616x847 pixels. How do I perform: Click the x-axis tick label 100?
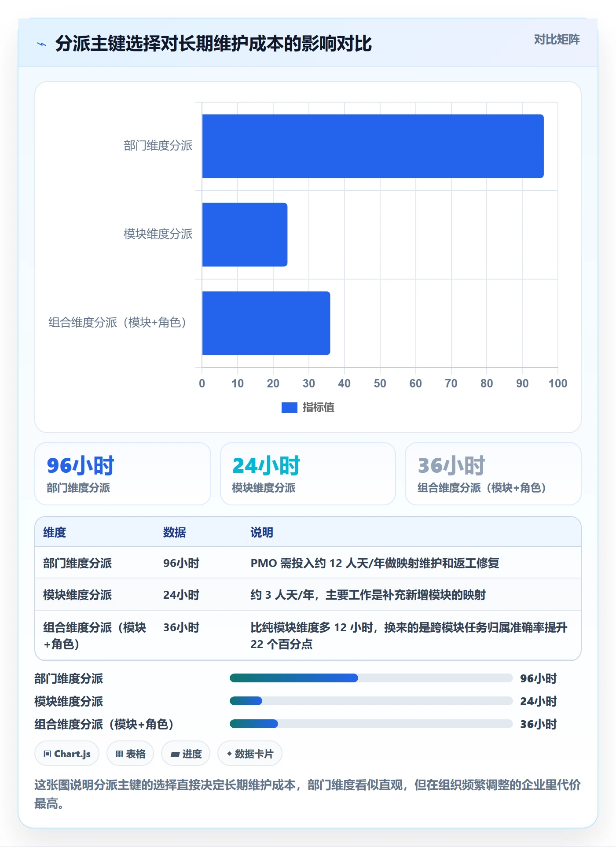(558, 383)
